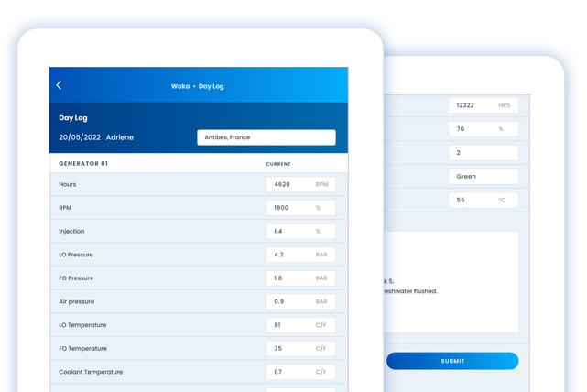Click the LO Pressure row label
The image size is (587, 392).
(x=76, y=255)
